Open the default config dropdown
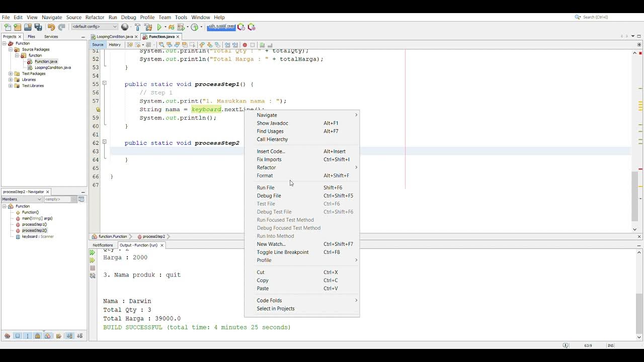644x362 pixels. point(95,27)
